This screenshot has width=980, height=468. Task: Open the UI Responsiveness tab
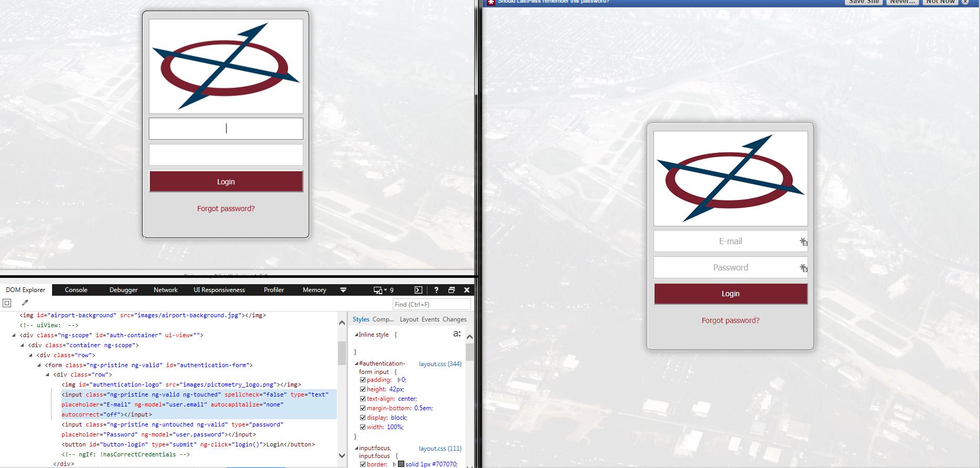[219, 290]
